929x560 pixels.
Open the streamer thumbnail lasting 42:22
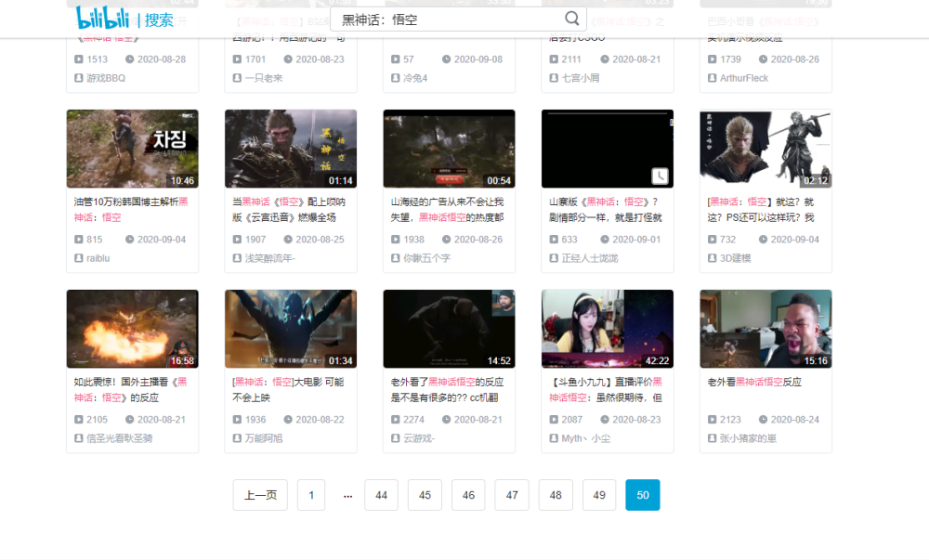click(x=608, y=329)
